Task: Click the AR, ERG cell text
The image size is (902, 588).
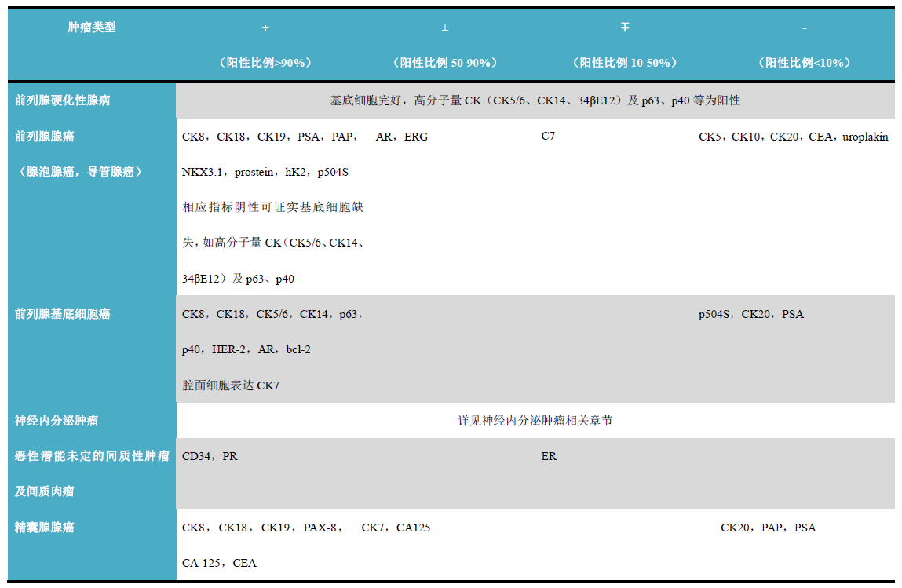Action: coord(401,137)
